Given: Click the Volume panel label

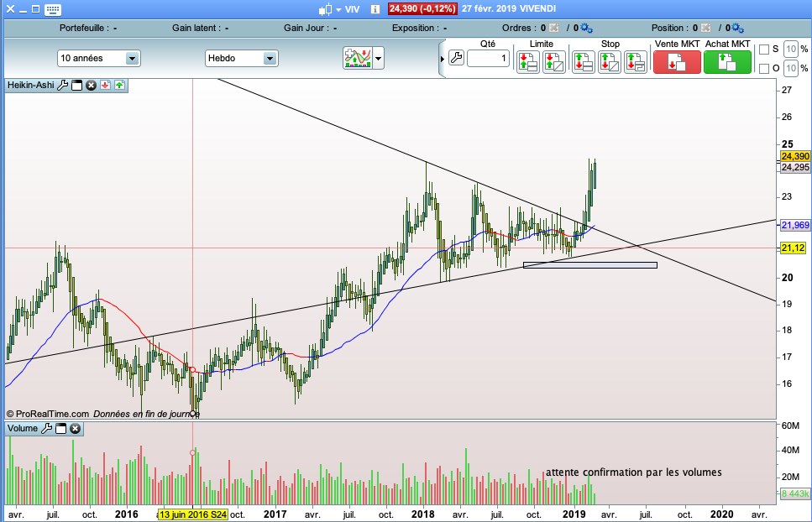Looking at the screenshot, I should (23, 428).
